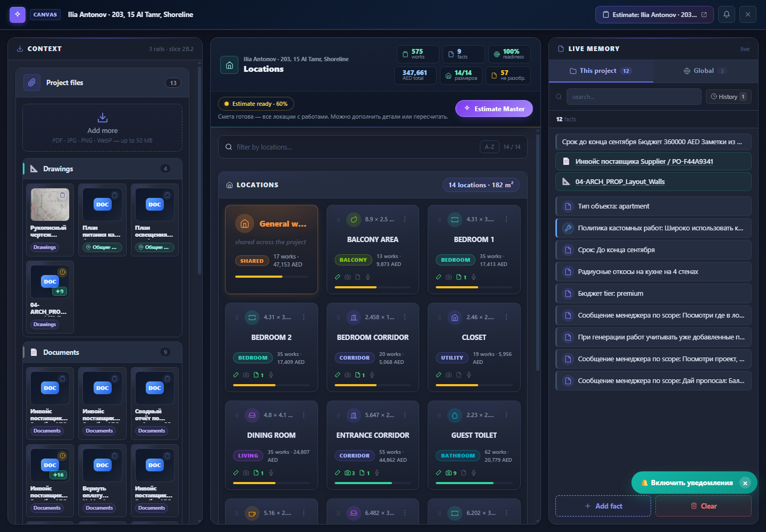Click the +9 sparkle badge on 04-ARCH_PRO drawing
Viewport: 766px width, 532px height.
59,291
